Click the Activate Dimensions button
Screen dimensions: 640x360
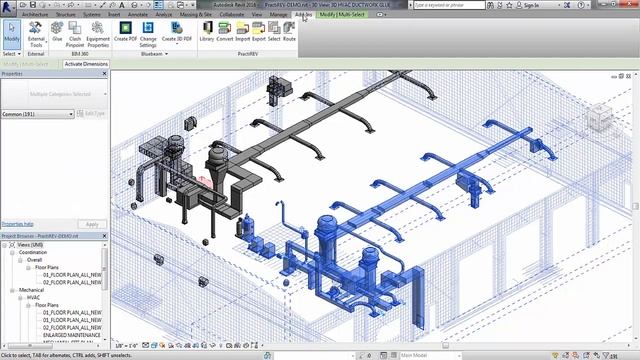86,64
